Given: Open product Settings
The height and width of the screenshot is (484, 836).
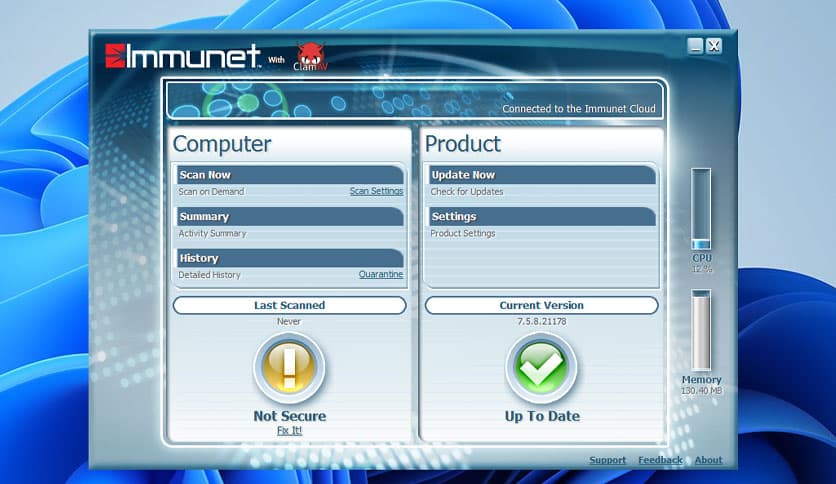Looking at the screenshot, I should coord(542,216).
